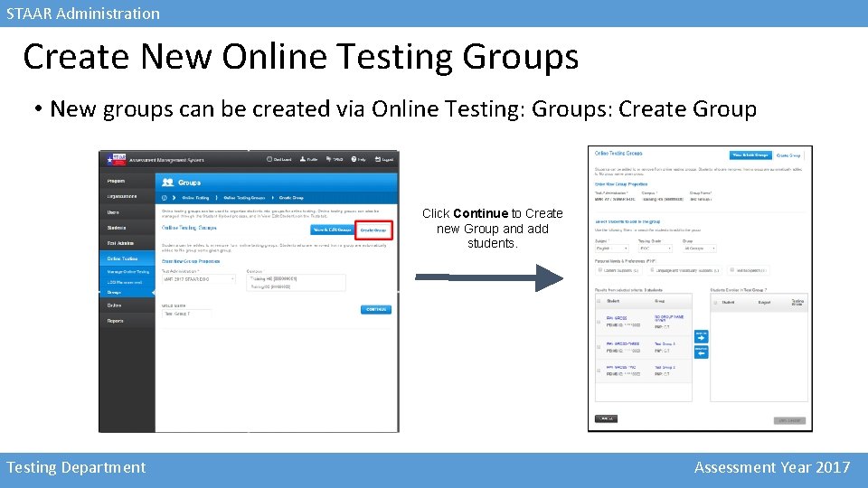Screen dimensions: 868x488
Task: Open the Testing Grade dropdown
Action: pyautogui.click(x=655, y=249)
